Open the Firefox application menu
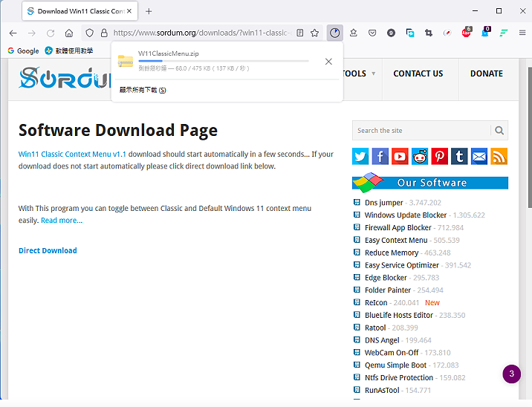Screen dimensions: 532x407 tap(522, 33)
